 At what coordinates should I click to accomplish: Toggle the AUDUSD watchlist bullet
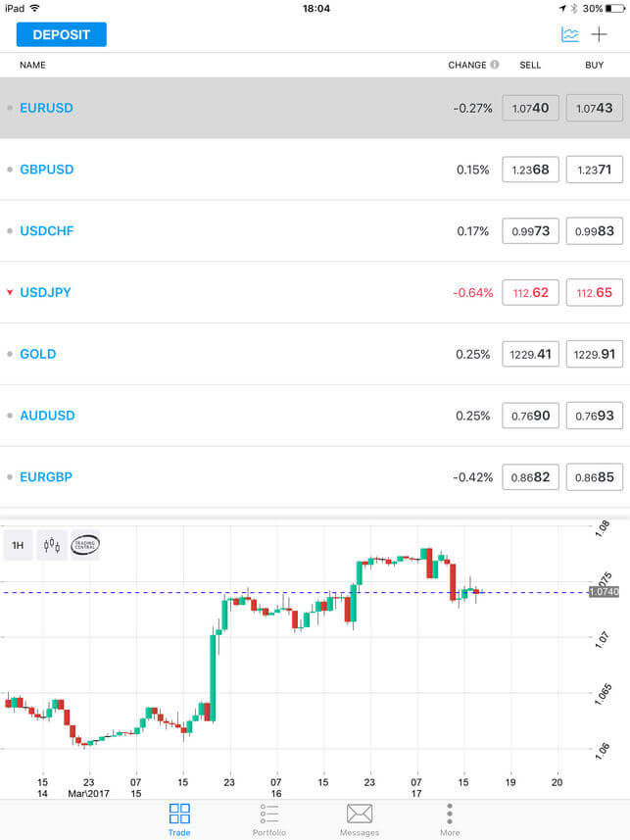pyautogui.click(x=10, y=416)
